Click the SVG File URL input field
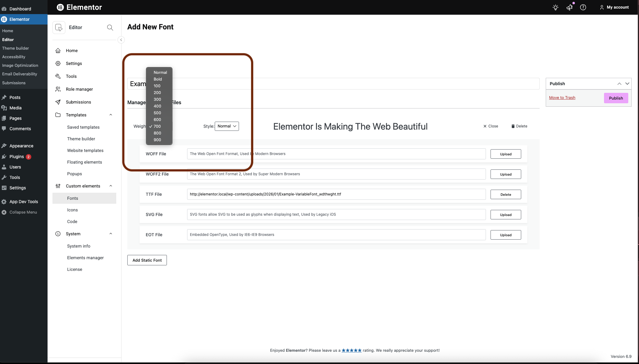Screen dimensions: 639x364 [x=336, y=214]
